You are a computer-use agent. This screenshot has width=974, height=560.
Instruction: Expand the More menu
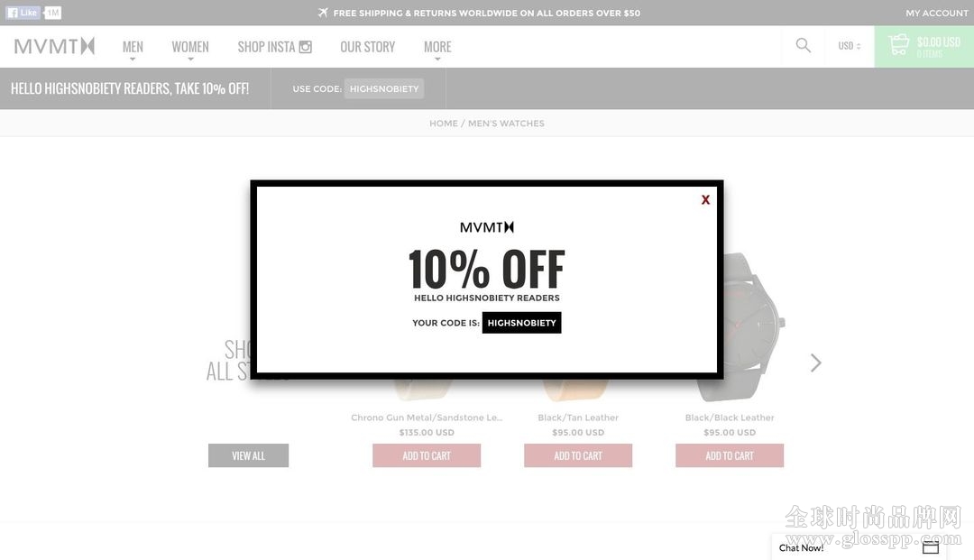[x=437, y=49]
